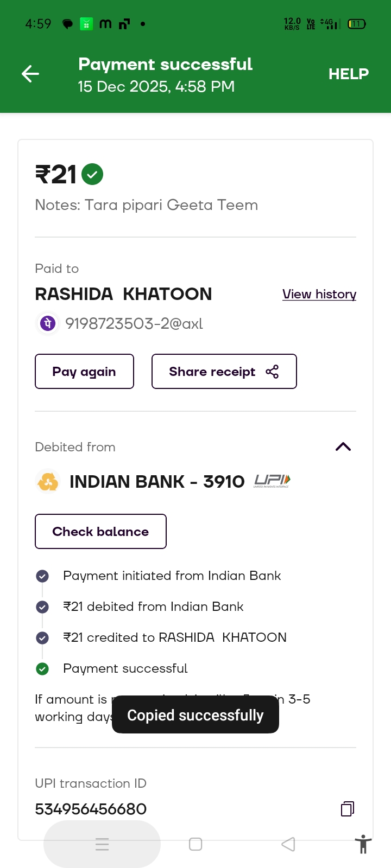Screen dimensions: 391x868
Task: Collapse the Debited from section
Action: coord(343,447)
